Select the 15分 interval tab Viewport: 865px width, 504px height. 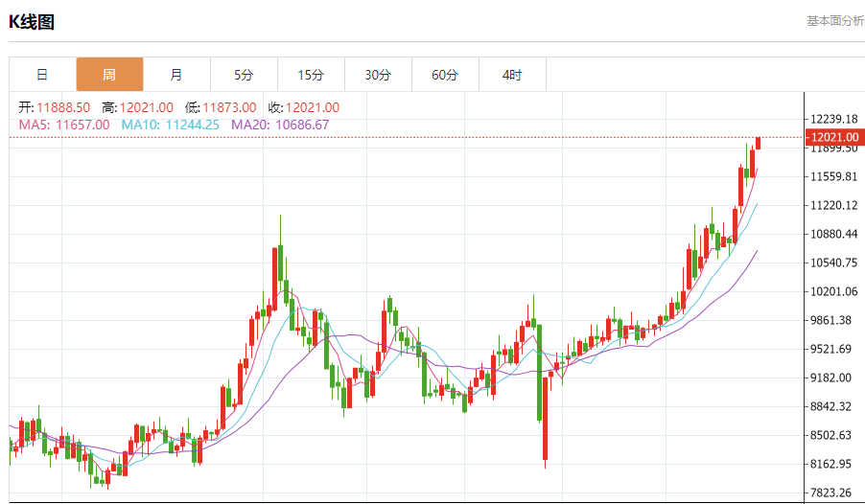pos(311,75)
